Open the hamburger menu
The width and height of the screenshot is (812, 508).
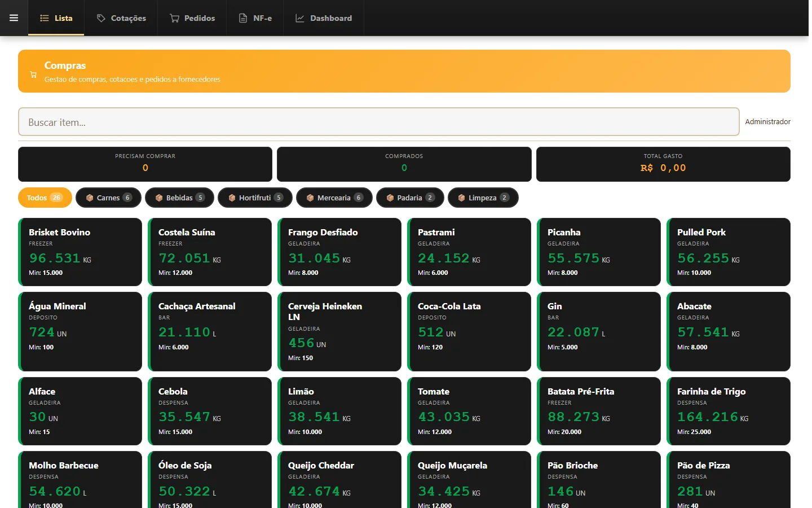[14, 18]
